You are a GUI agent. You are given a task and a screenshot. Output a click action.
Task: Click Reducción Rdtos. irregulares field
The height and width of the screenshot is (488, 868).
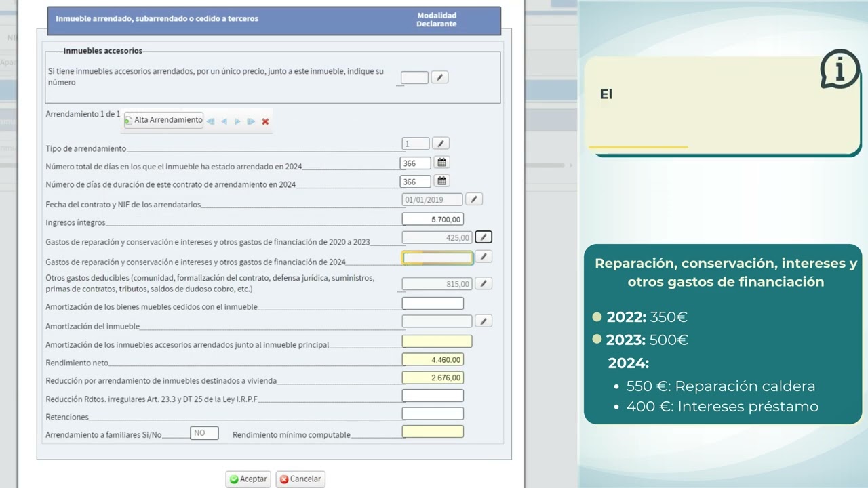433,396
